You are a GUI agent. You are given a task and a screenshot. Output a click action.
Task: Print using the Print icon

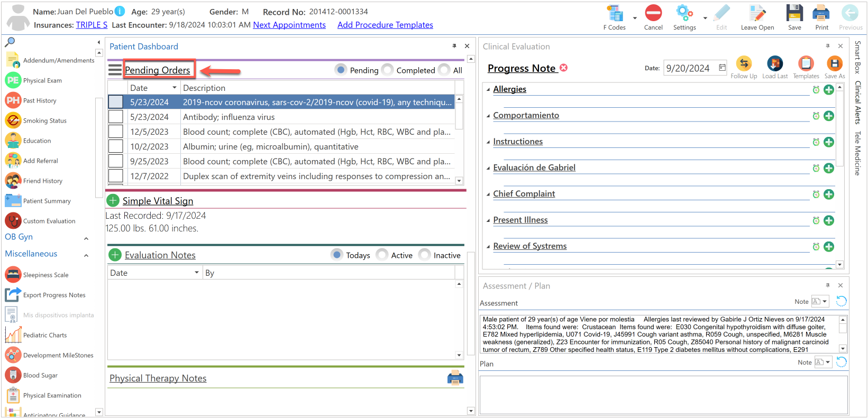pos(821,13)
